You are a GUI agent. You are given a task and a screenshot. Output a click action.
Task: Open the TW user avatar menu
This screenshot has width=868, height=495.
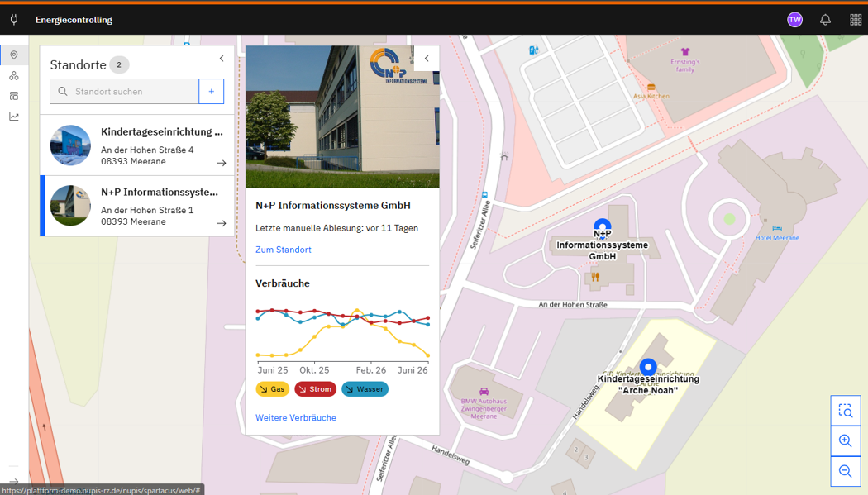tap(795, 20)
